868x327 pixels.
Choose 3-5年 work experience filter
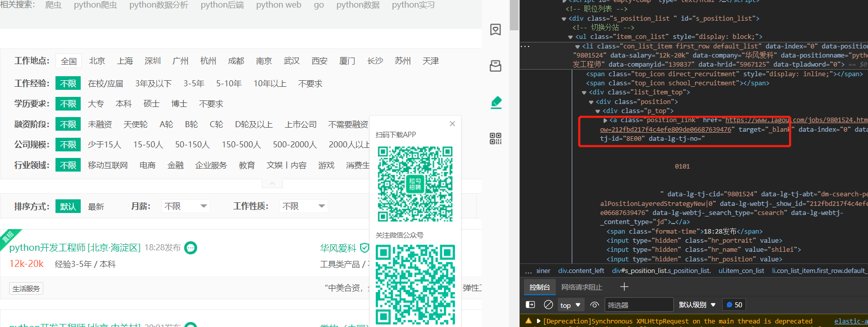coord(194,84)
